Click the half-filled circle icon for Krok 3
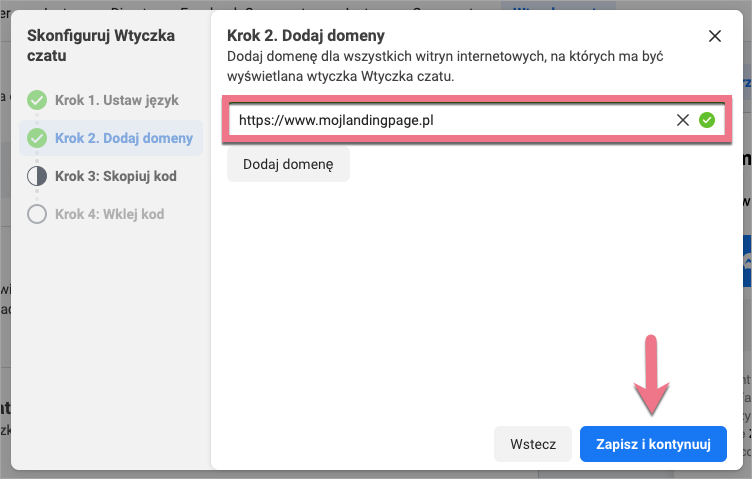The image size is (752, 479). coord(37,176)
